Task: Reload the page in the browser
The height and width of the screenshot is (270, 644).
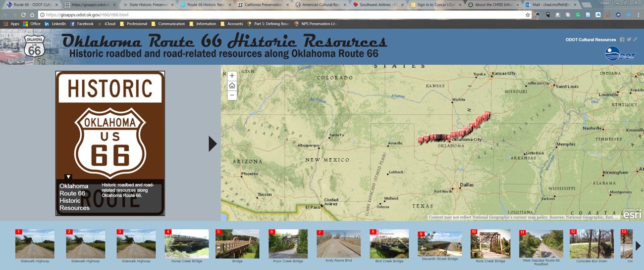Action: click(24, 15)
